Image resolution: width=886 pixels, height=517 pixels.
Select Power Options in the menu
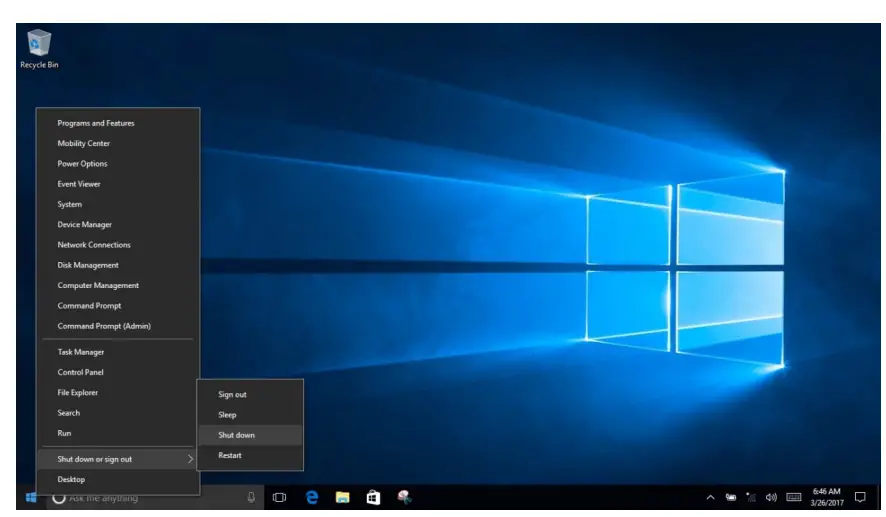coord(118,164)
